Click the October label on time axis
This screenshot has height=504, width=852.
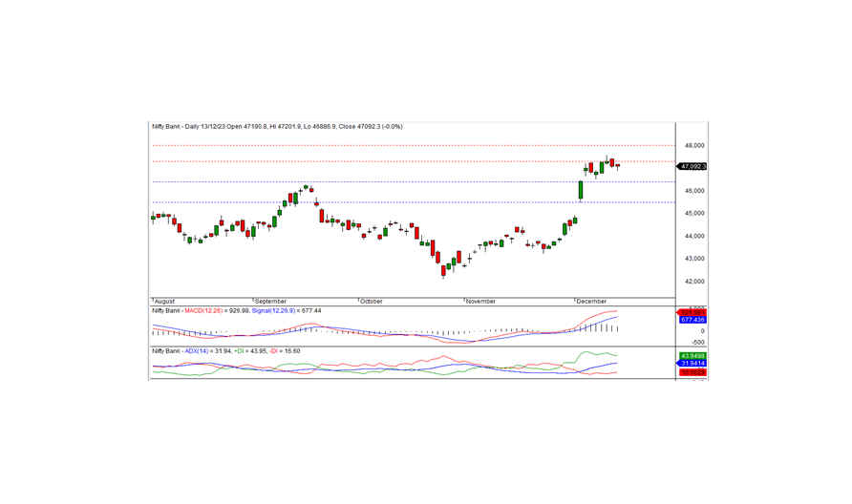(x=372, y=301)
